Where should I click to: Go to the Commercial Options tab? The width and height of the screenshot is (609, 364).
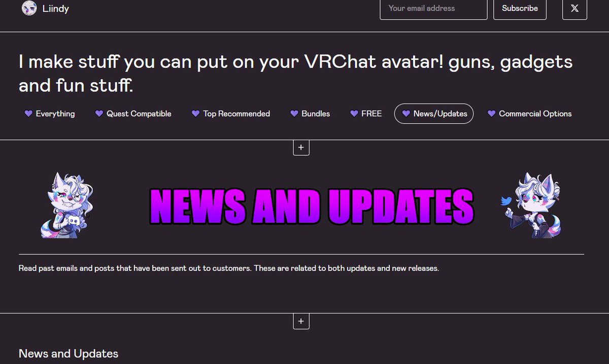pos(529,114)
